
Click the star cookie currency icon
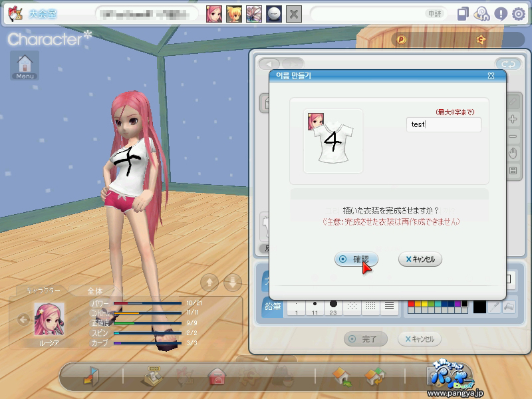pos(481,40)
